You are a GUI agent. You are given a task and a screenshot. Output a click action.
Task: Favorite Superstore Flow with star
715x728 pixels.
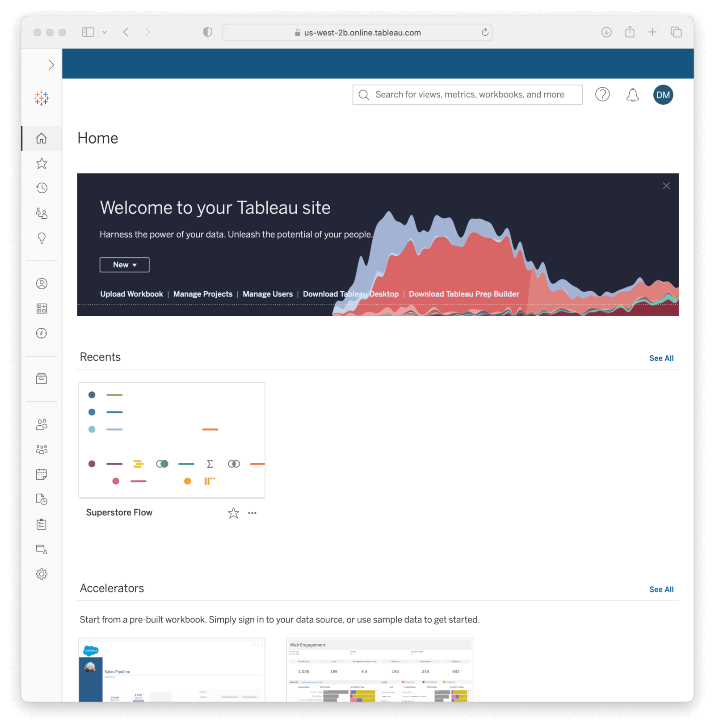tap(233, 513)
